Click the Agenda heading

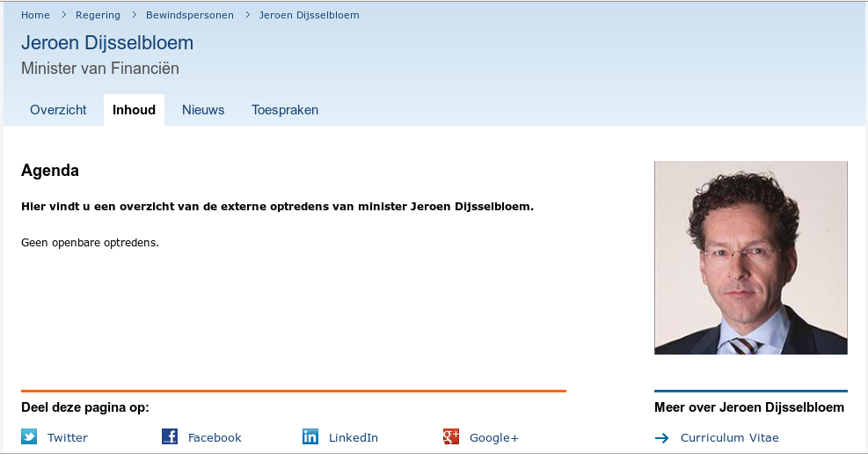coord(50,171)
